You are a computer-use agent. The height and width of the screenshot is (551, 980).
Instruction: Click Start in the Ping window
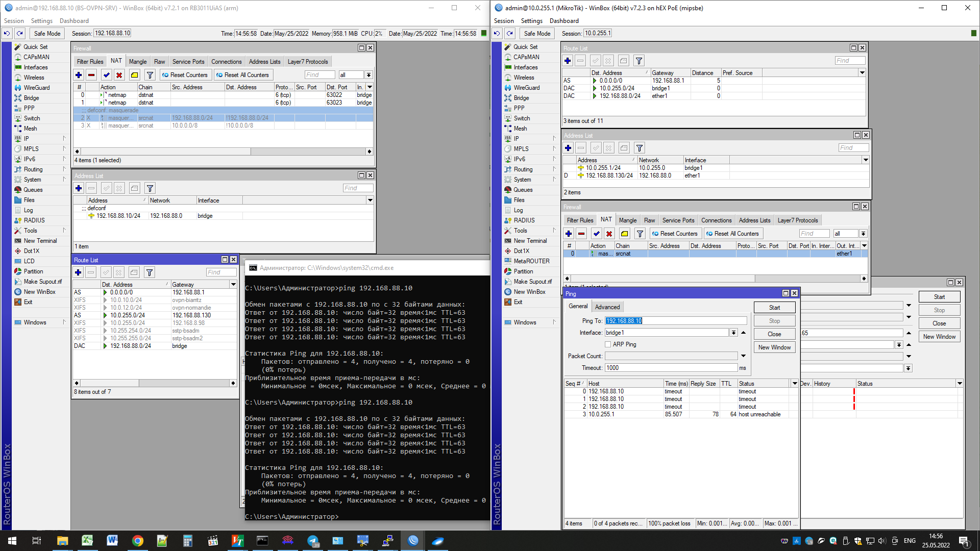click(774, 308)
